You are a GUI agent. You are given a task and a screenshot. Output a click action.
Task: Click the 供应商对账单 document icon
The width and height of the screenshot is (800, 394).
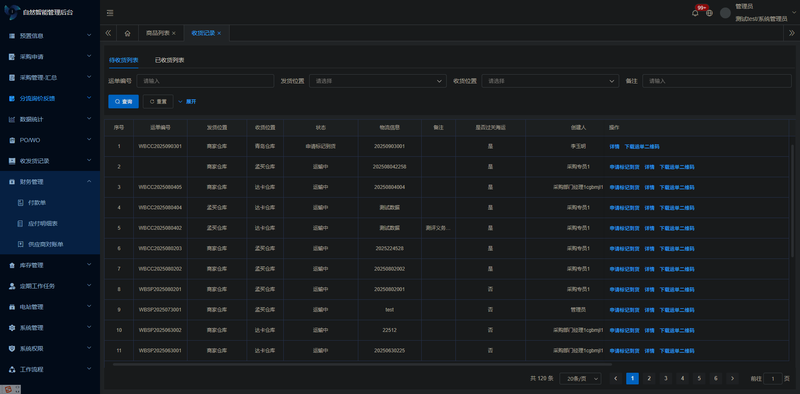pyautogui.click(x=20, y=244)
